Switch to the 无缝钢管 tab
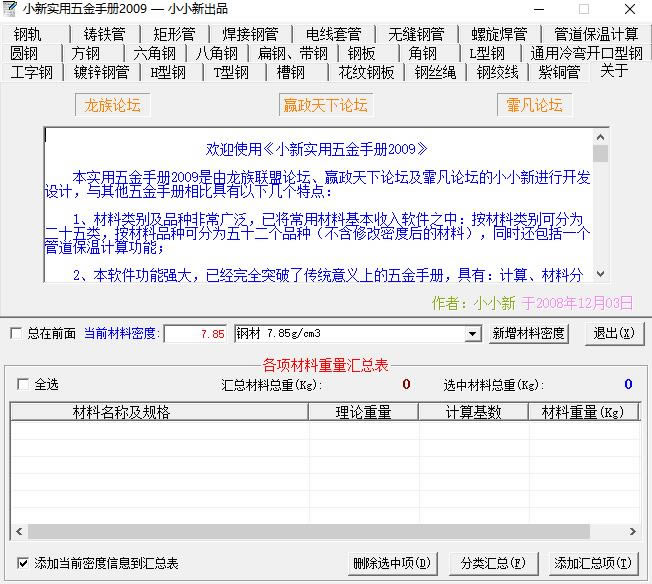This screenshot has height=584, width=652. coord(416,34)
